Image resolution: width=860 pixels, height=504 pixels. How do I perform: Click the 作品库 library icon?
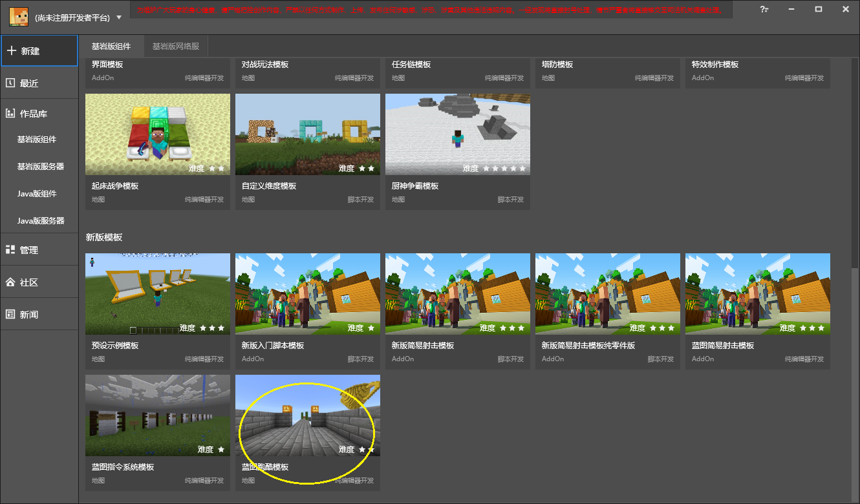click(x=10, y=113)
